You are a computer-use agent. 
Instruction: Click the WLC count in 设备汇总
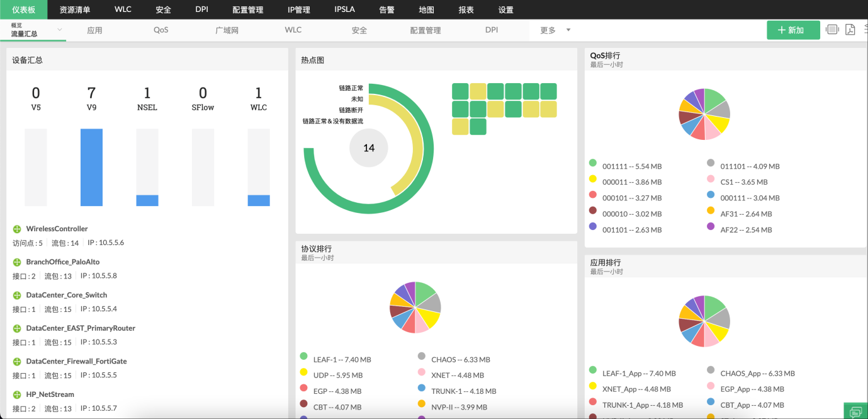tap(259, 93)
